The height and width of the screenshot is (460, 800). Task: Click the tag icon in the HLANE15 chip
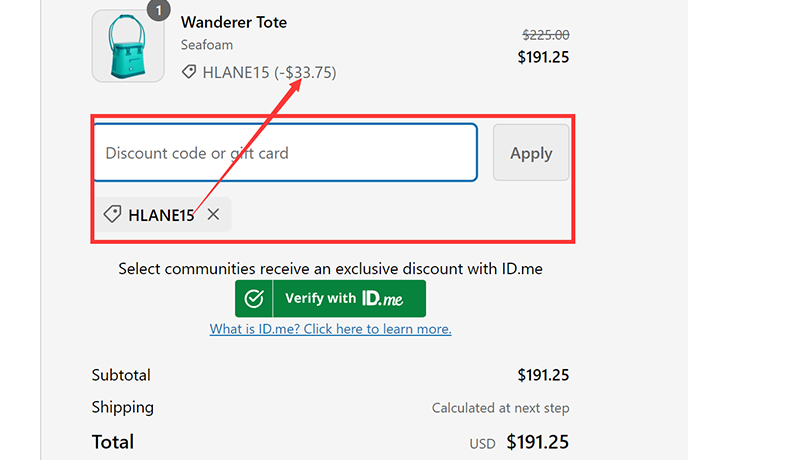tap(113, 214)
